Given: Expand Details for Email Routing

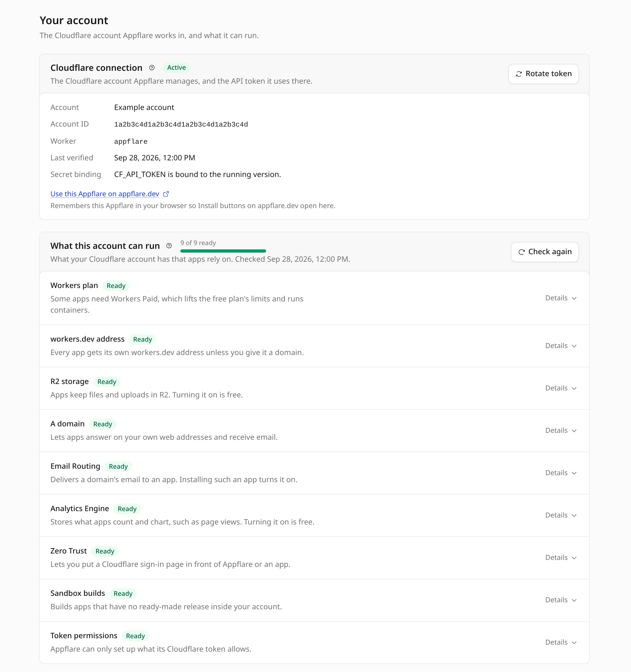Looking at the screenshot, I should [x=561, y=473].
